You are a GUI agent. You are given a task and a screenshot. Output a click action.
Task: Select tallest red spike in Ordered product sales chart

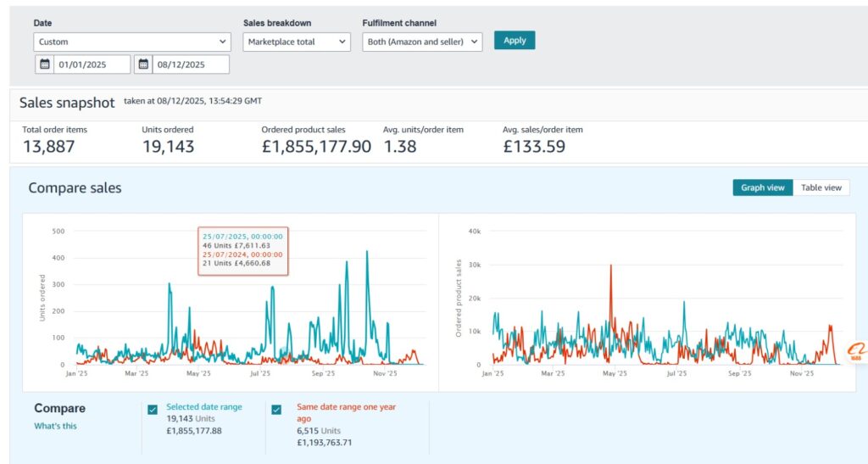click(x=610, y=267)
